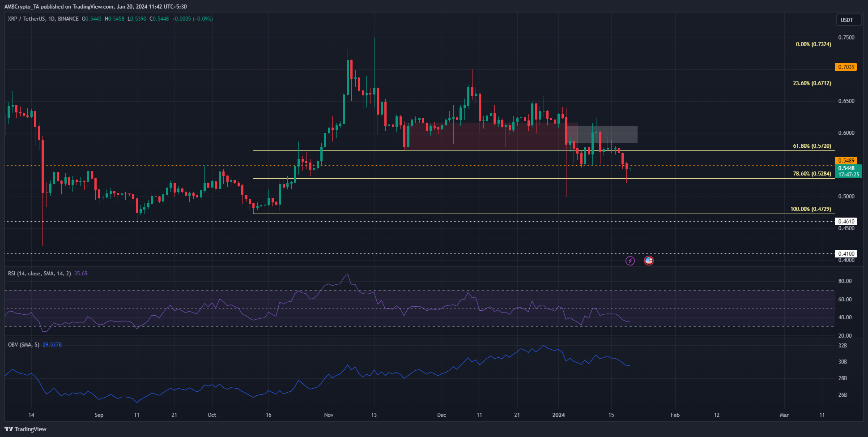Click the Mar label on time axis
The height and width of the screenshot is (437, 868).
784,415
